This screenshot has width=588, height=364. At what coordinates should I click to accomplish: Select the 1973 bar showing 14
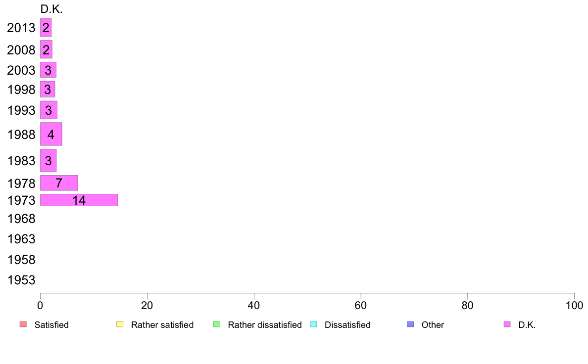click(x=79, y=200)
